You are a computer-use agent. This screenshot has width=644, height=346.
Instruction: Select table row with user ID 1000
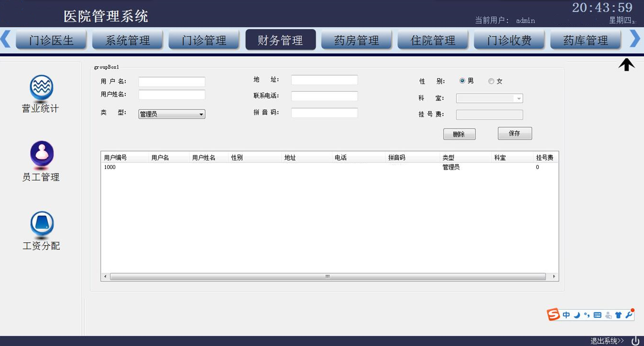pos(330,168)
